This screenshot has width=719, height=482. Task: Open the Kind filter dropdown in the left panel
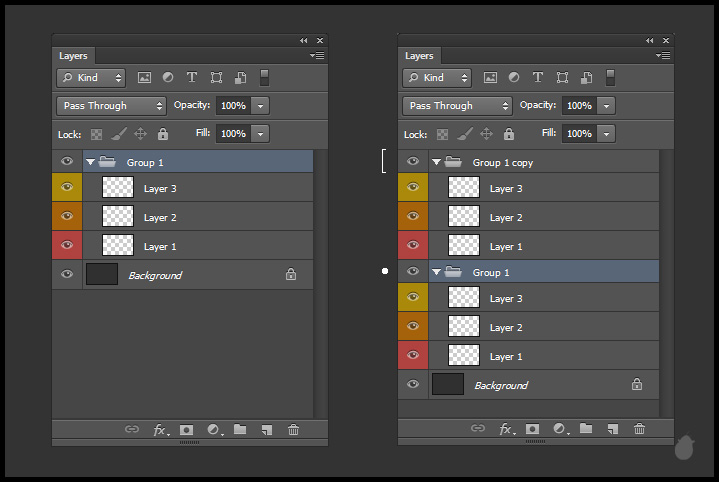[x=91, y=77]
